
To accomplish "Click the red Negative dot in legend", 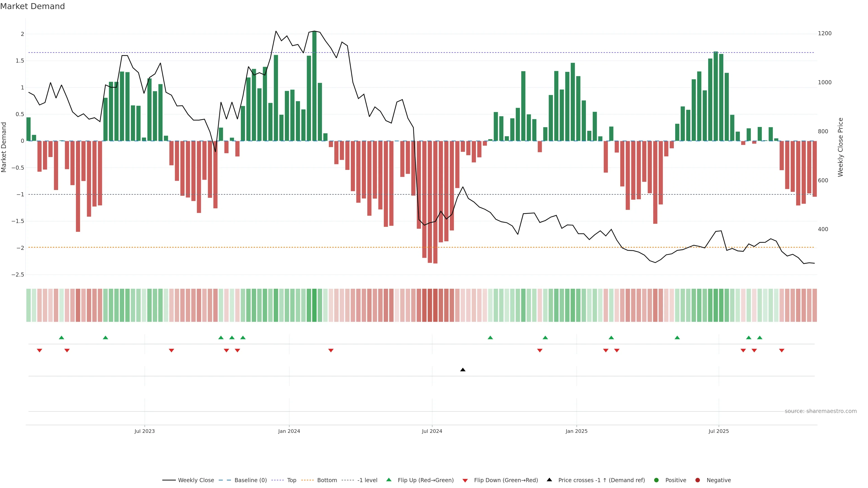I will click(698, 480).
